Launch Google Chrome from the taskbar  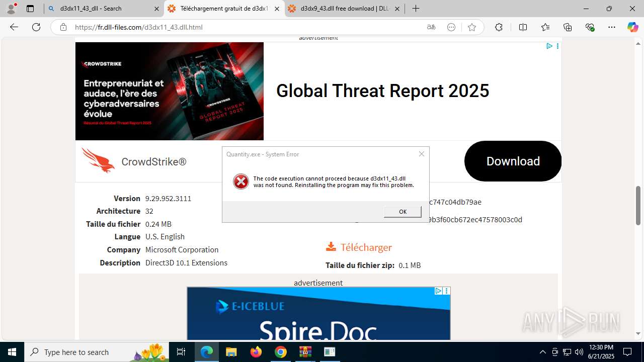point(281,352)
